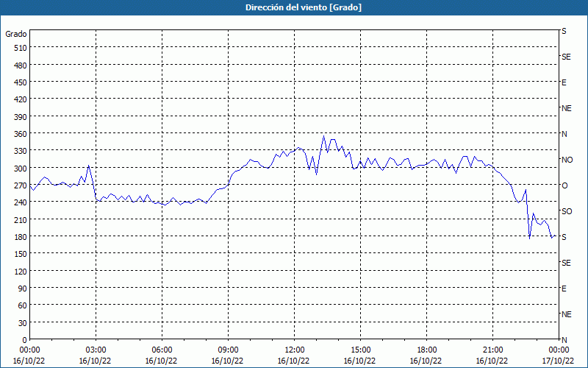Click the 00:00 label above 17/10/22
The height and width of the screenshot is (368, 588).
click(559, 350)
